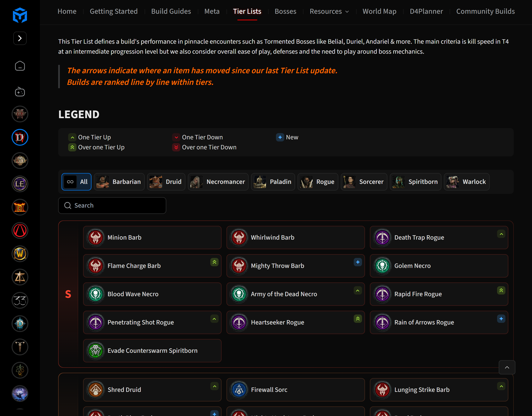Open Getting Started in the top navigation

pyautogui.click(x=114, y=11)
